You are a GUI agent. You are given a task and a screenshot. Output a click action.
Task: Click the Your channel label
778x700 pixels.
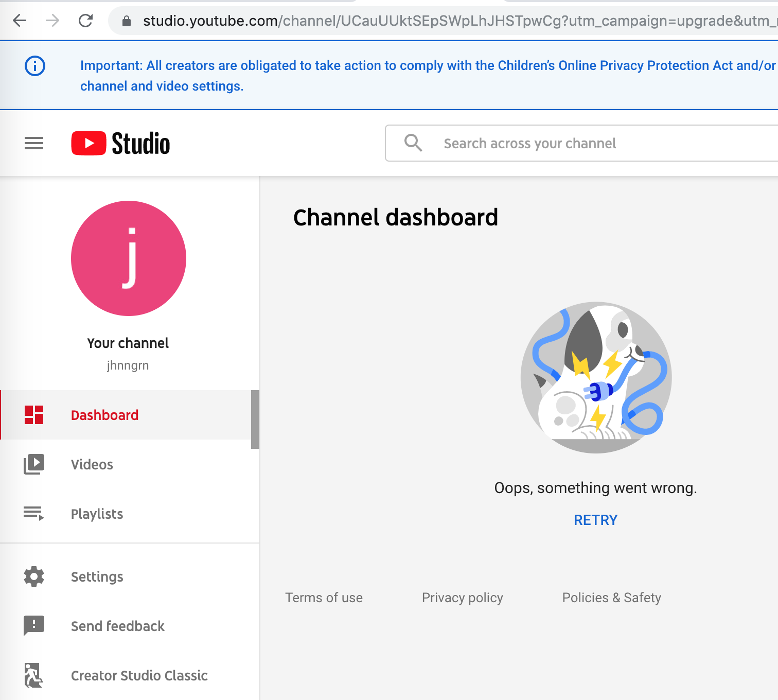click(128, 343)
